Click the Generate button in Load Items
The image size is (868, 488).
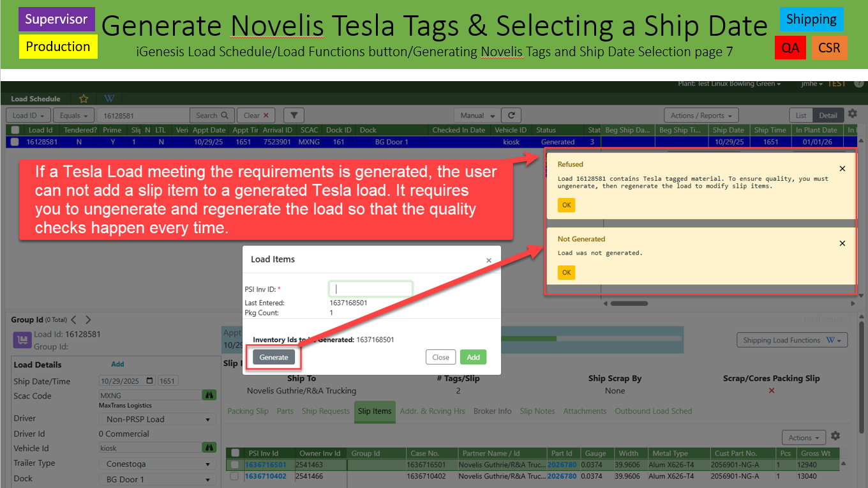pos(274,357)
